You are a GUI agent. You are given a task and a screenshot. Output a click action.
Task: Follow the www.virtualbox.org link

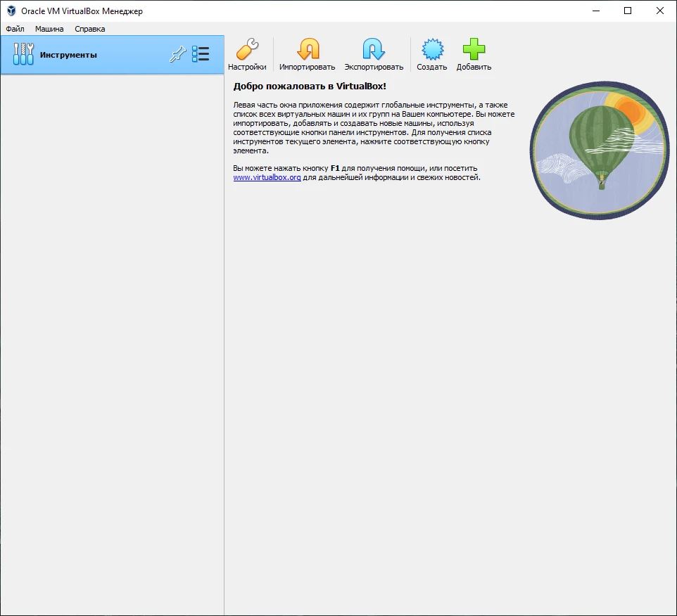[265, 177]
